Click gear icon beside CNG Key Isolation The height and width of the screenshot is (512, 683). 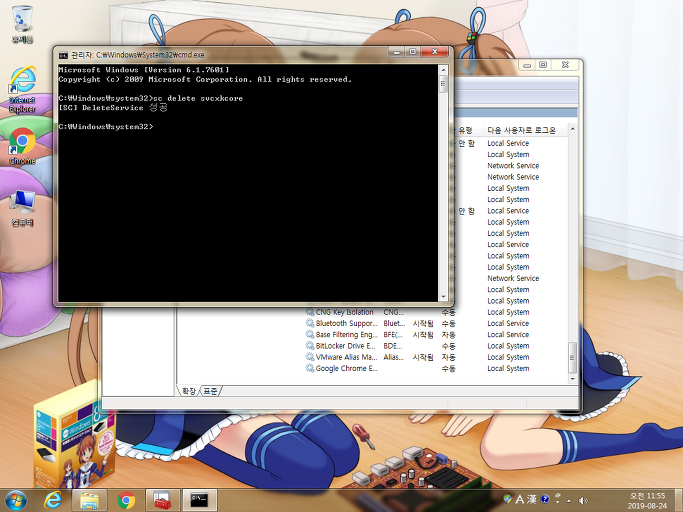click(310, 312)
